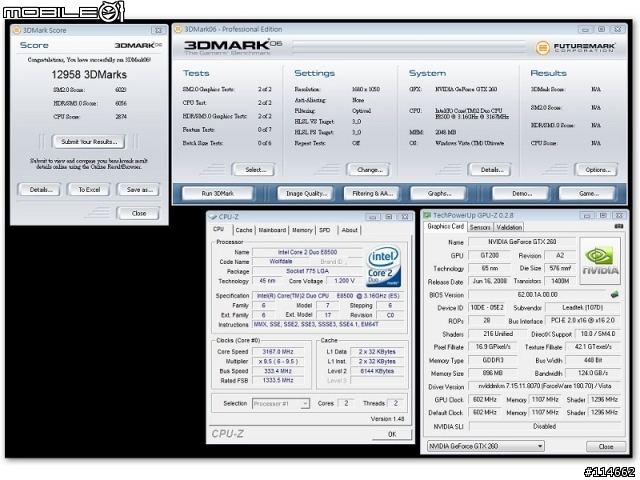This screenshot has height=480, width=640.
Task: Click Details under System in 3DMark06
Action: pos(490,170)
